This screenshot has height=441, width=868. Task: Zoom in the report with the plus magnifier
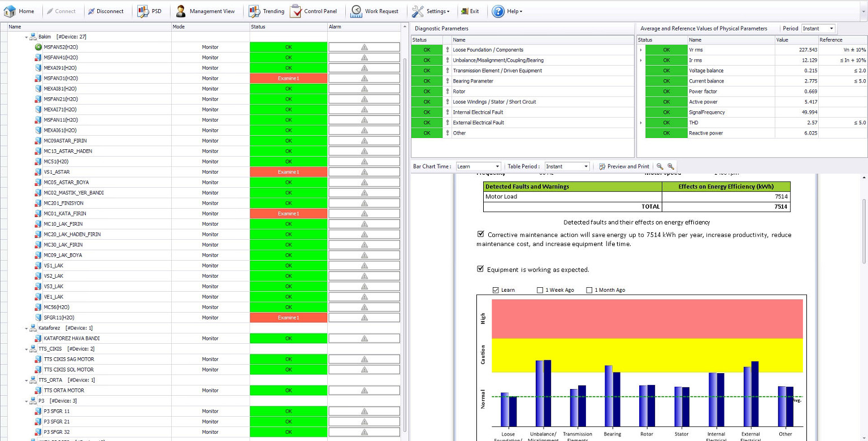[671, 166]
